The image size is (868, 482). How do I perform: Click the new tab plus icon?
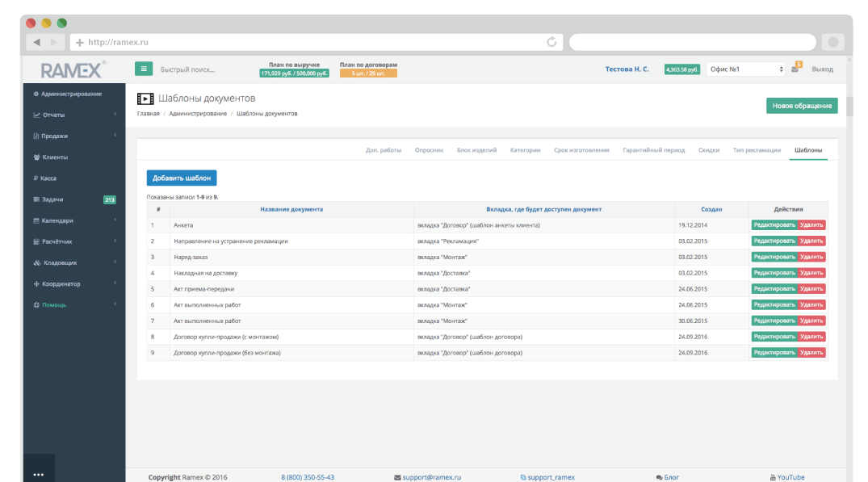coord(80,42)
